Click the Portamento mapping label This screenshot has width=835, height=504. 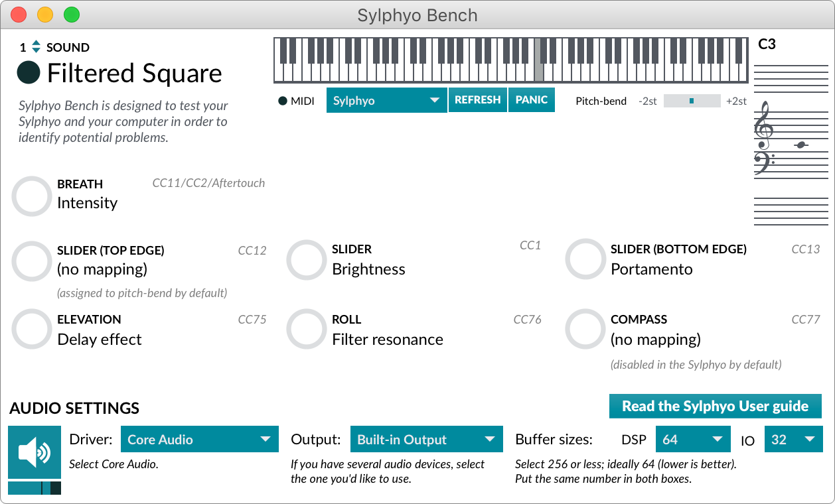click(652, 269)
